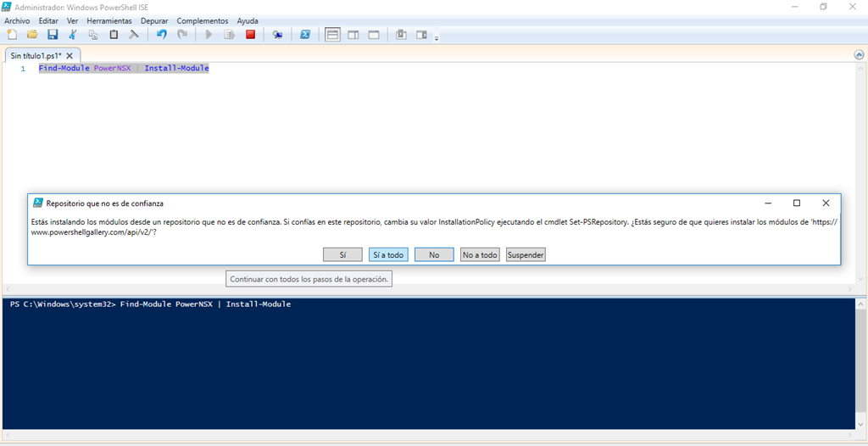868x446 pixels.
Task: Launch PowerShell.exe from the toolbar icon
Action: point(305,35)
